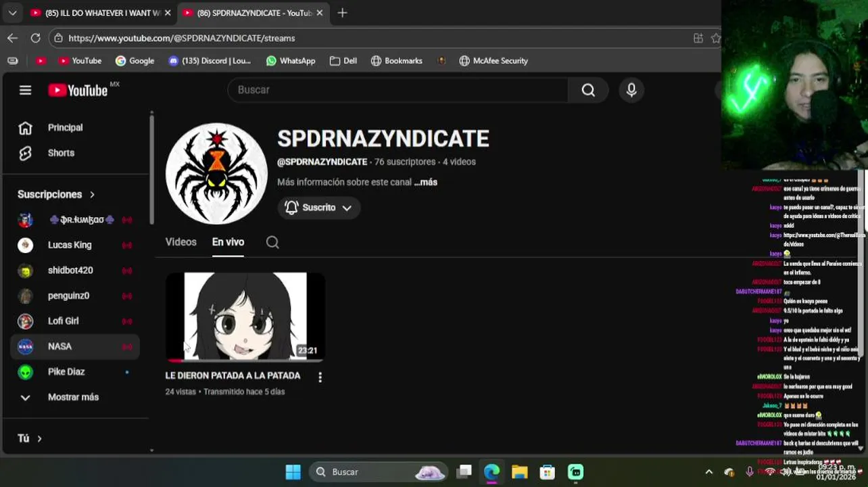Screen dimensions: 868x487
Task: Expand subscriptions with Mostrar más
Action: point(73,397)
